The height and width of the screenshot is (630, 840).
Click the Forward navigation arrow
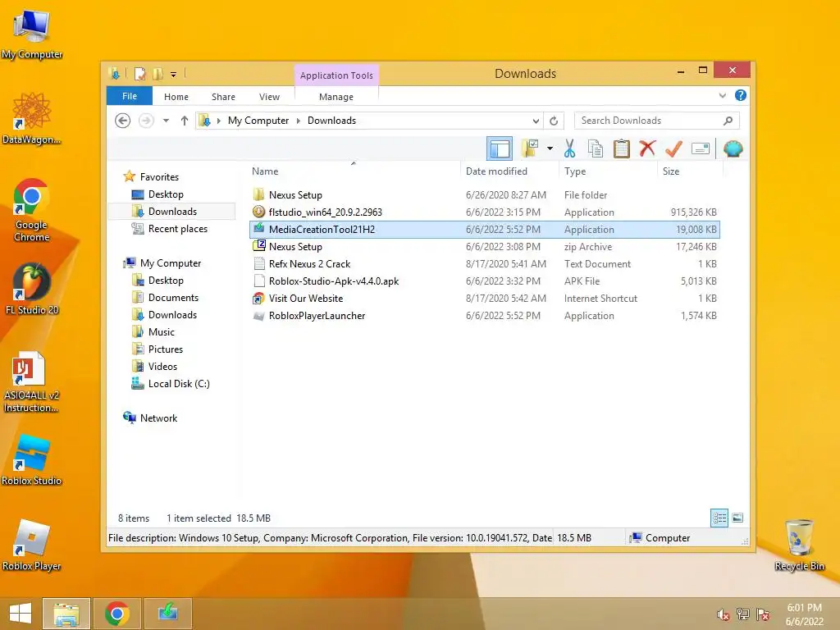tap(146, 121)
